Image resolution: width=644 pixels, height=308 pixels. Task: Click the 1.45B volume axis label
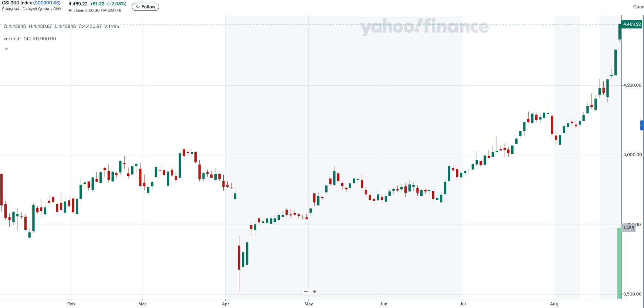point(628,228)
